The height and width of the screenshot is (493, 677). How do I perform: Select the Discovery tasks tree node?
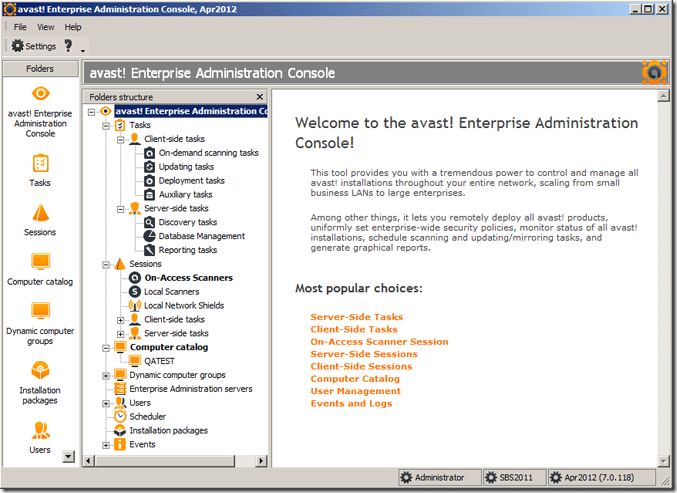(187, 222)
